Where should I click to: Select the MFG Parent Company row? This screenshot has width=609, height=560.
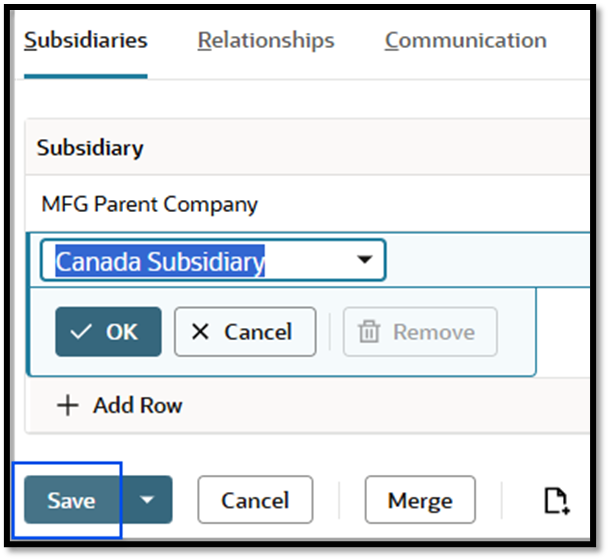[150, 205]
